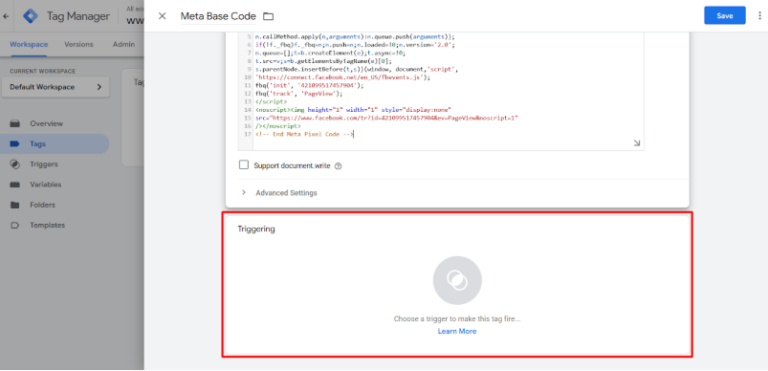Click the Tag Manager title text
Screen dimensions: 768x371
(x=78, y=16)
